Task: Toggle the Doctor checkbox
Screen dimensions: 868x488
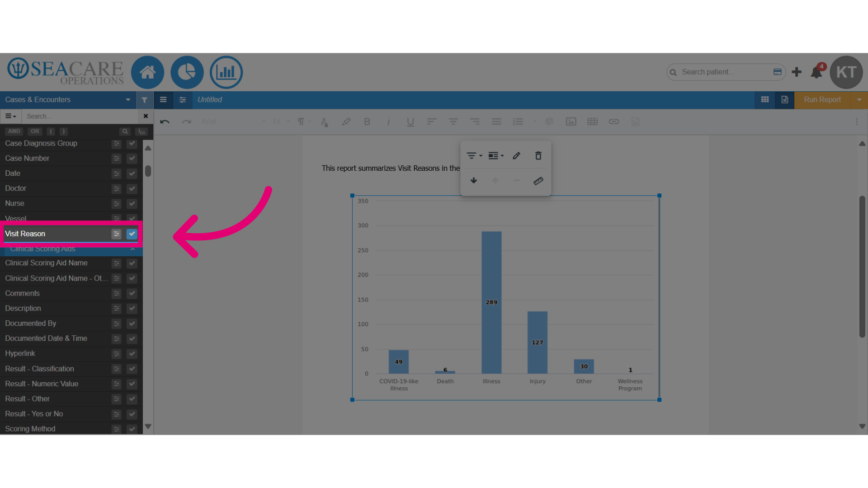Action: 132,188
